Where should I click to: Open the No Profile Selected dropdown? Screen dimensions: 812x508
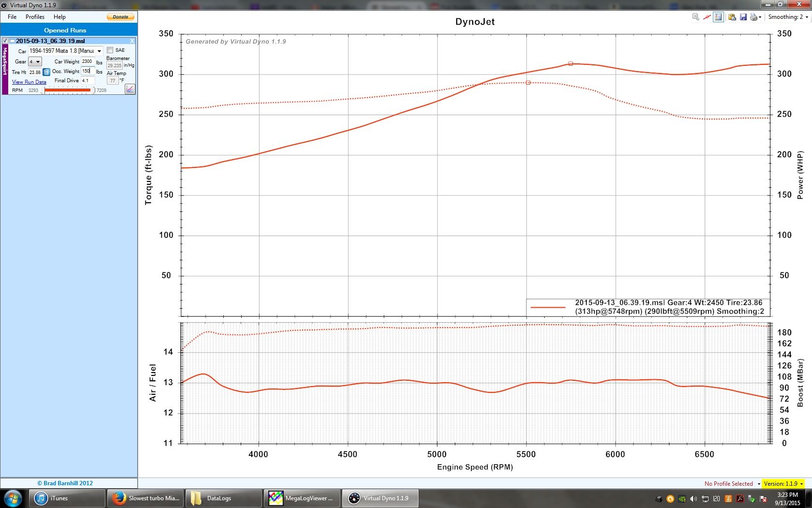click(732, 484)
